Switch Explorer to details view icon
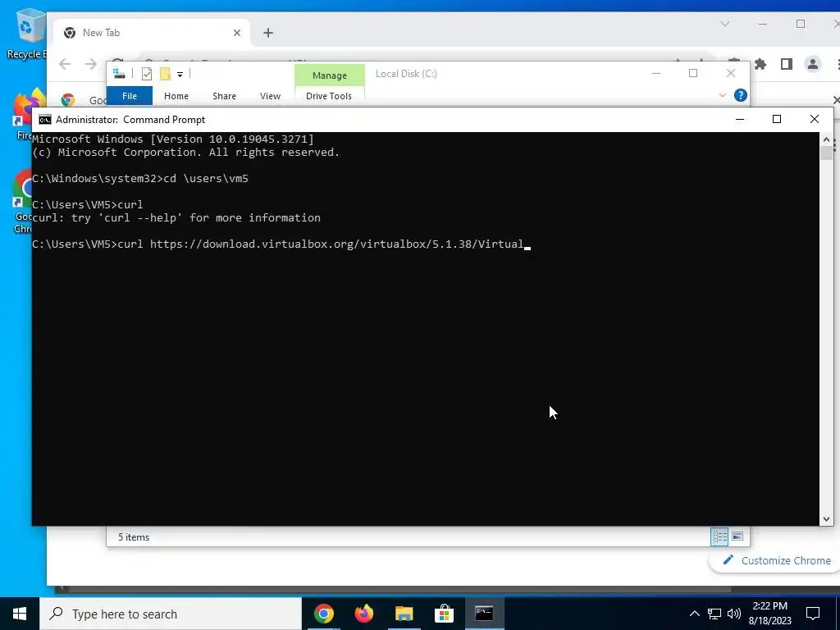This screenshot has height=630, width=840. [x=719, y=536]
